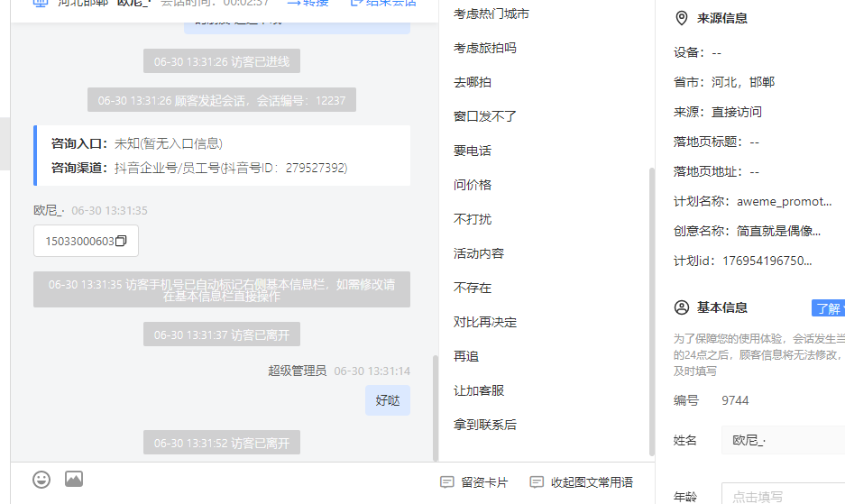The height and width of the screenshot is (504, 845).
Task: Click the 超级管理员 13:31:14 sender label
Action: [x=339, y=371]
